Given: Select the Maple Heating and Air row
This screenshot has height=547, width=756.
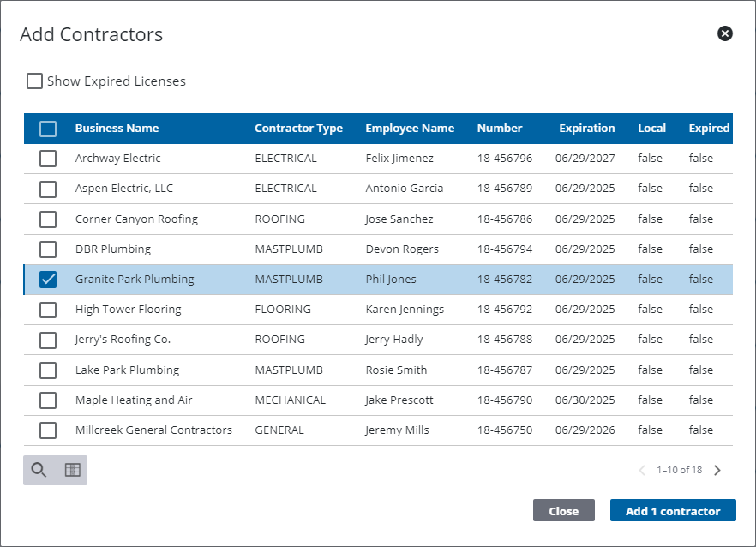Looking at the screenshot, I should point(134,400).
